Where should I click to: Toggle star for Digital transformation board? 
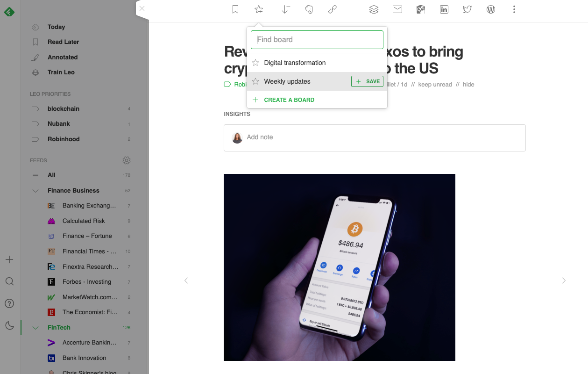(x=255, y=63)
